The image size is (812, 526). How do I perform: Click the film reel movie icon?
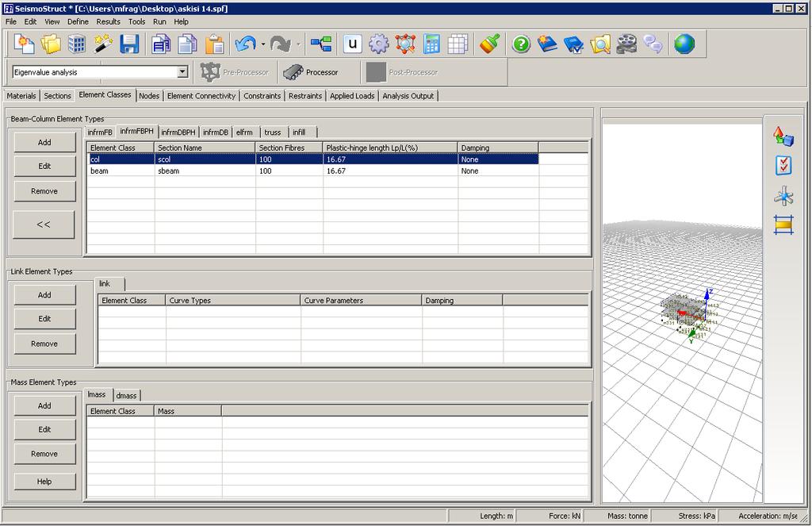[x=626, y=44]
